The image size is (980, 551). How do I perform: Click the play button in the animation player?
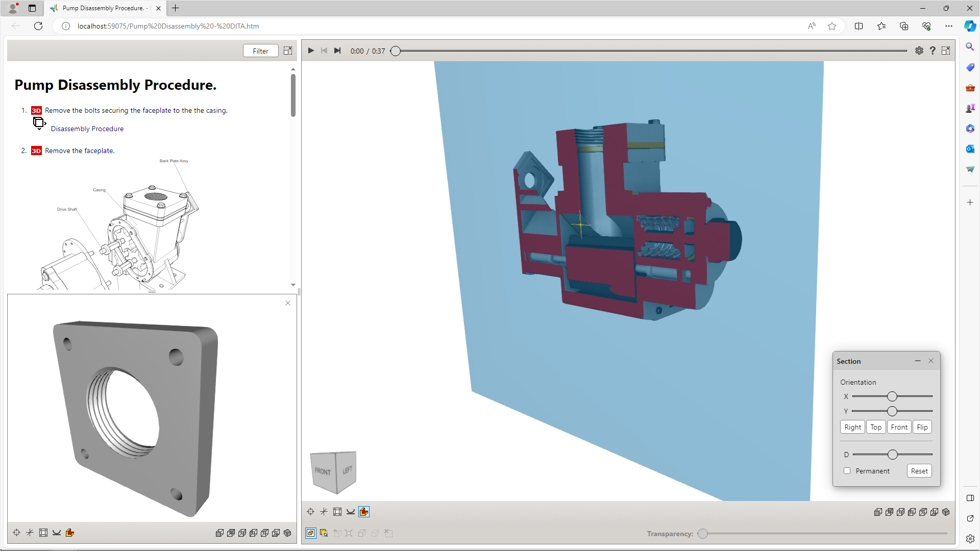click(x=311, y=51)
